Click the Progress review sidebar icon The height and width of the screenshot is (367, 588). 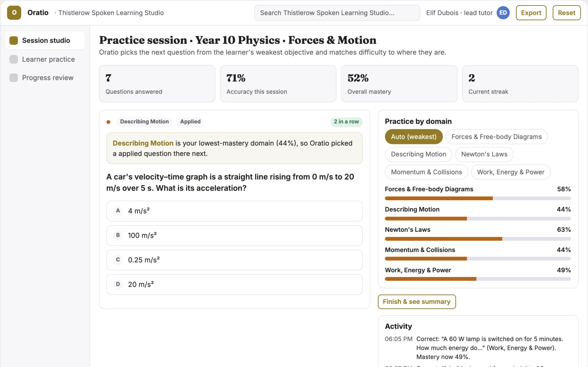pyautogui.click(x=14, y=78)
